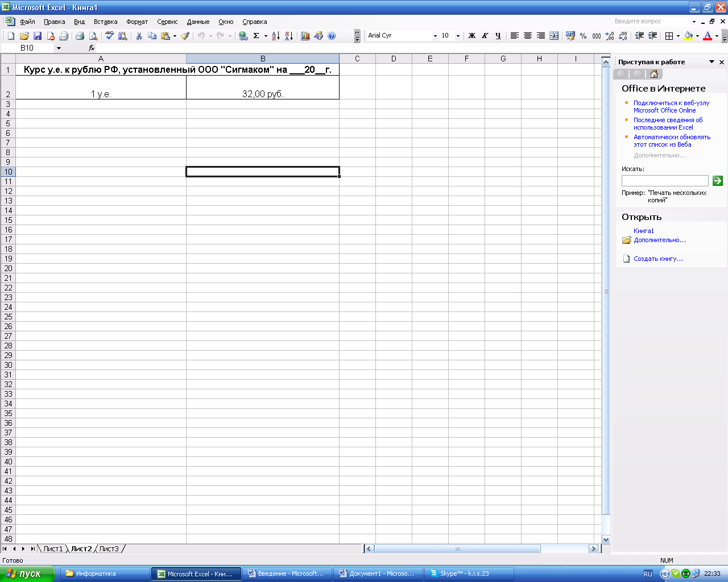The width and height of the screenshot is (728, 582).
Task: Click the Open file folder icon
Action: [x=24, y=36]
